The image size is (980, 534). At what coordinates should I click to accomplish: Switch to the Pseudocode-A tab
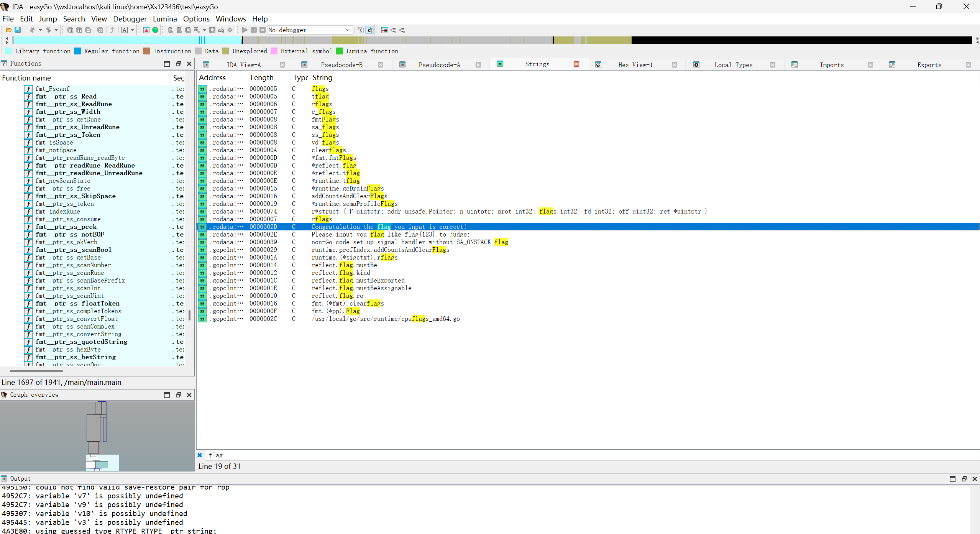[439, 65]
